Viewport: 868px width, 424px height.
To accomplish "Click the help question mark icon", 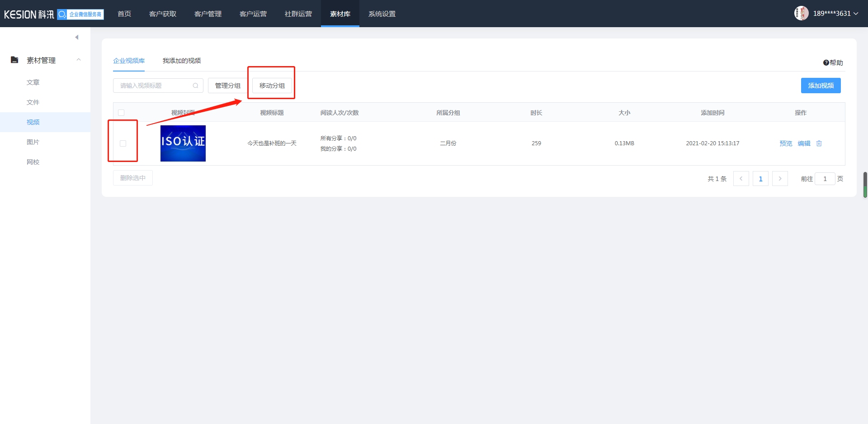I will (826, 63).
